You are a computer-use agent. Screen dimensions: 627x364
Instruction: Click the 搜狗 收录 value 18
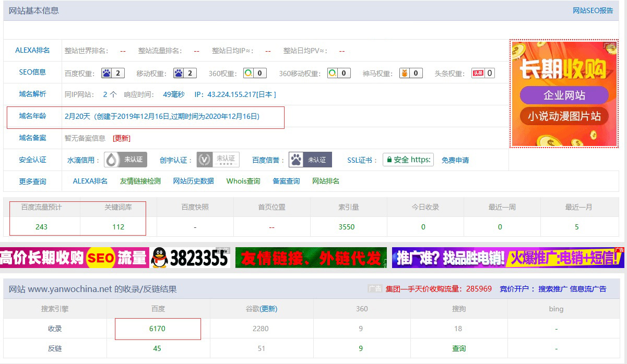click(x=458, y=329)
